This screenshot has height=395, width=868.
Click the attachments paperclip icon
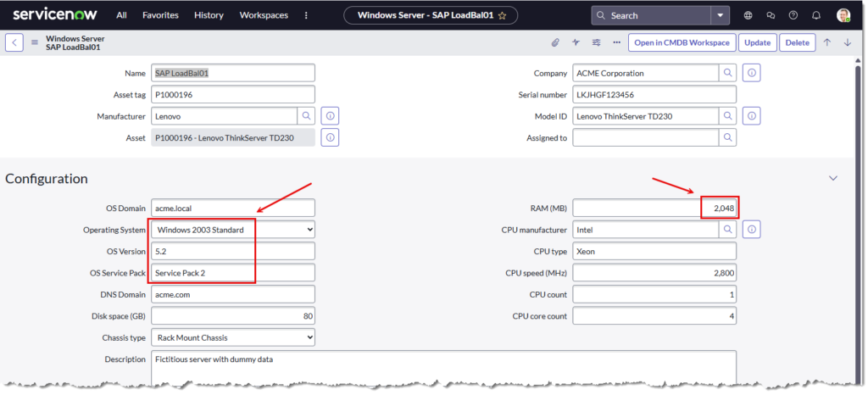[556, 42]
